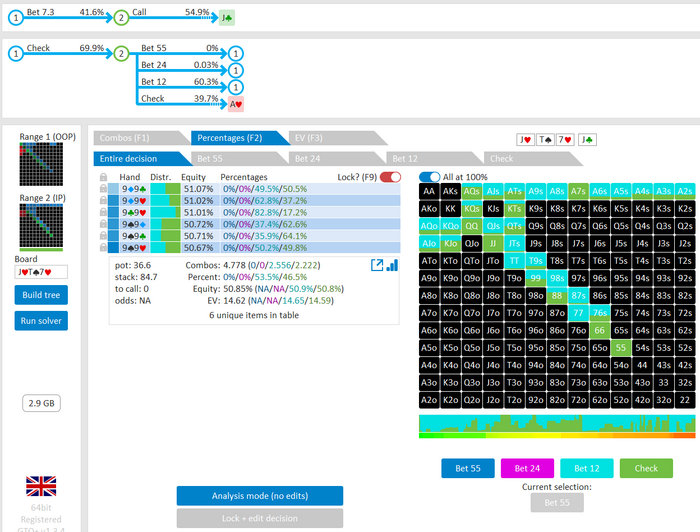Select the player 1 node after Bet 12

235,87
